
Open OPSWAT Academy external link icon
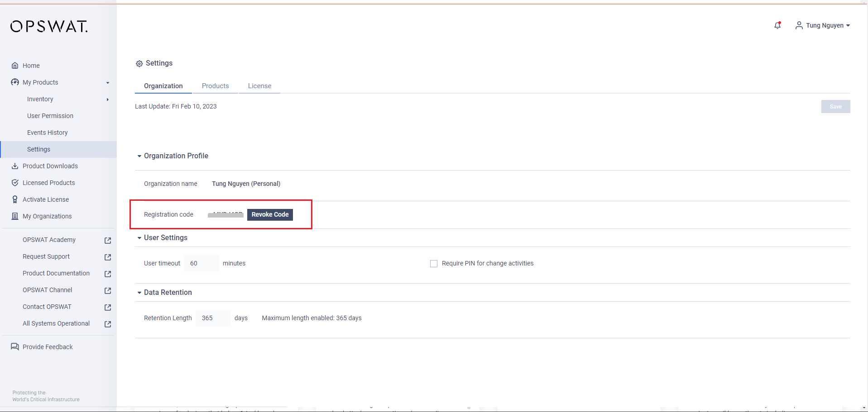[108, 241]
